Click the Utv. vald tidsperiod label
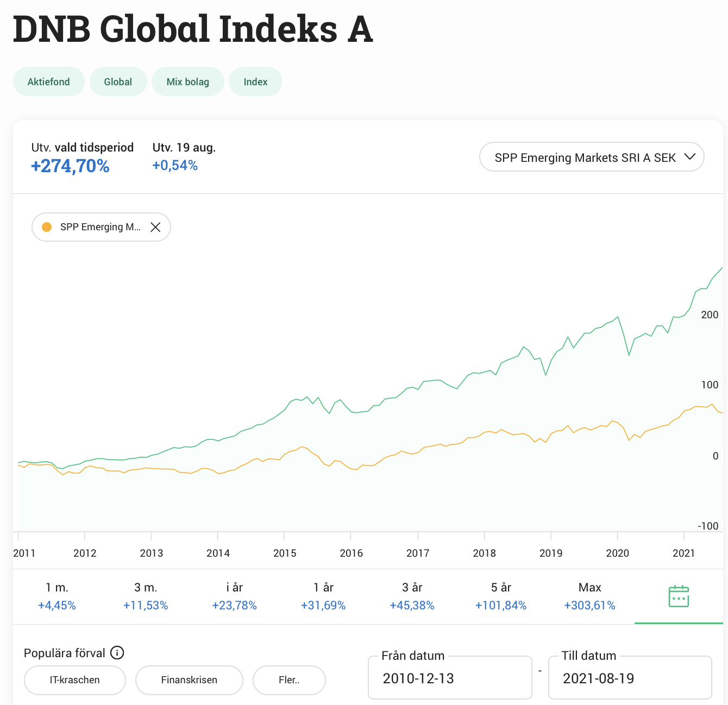 tap(83, 147)
